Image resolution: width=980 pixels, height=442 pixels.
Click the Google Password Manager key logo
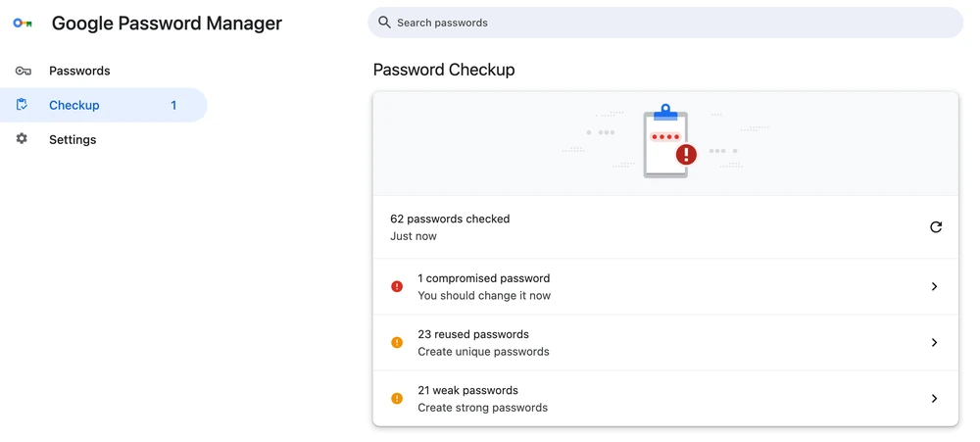(23, 24)
